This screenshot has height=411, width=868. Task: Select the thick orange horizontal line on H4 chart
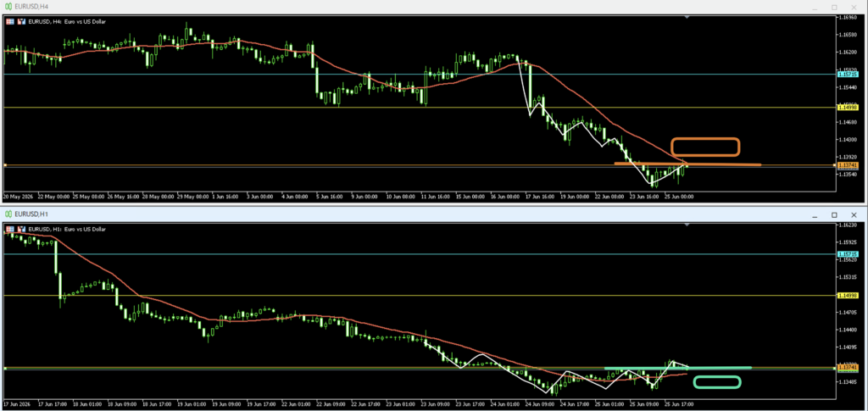(687, 164)
